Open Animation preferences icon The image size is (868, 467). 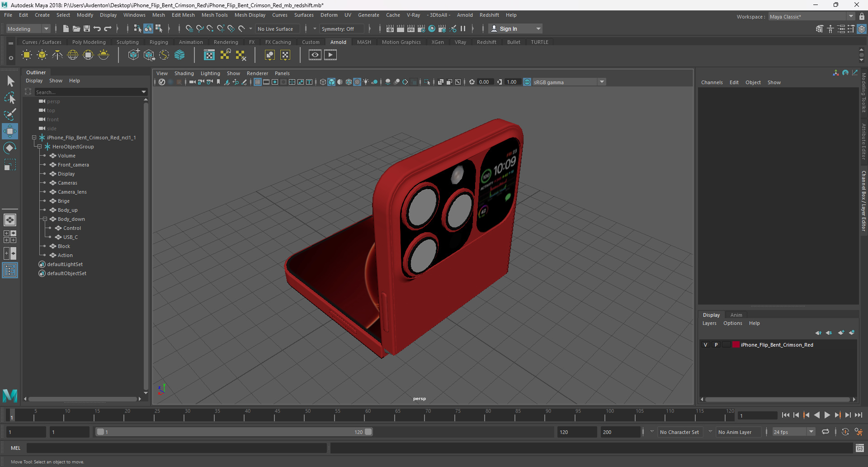coord(859,432)
